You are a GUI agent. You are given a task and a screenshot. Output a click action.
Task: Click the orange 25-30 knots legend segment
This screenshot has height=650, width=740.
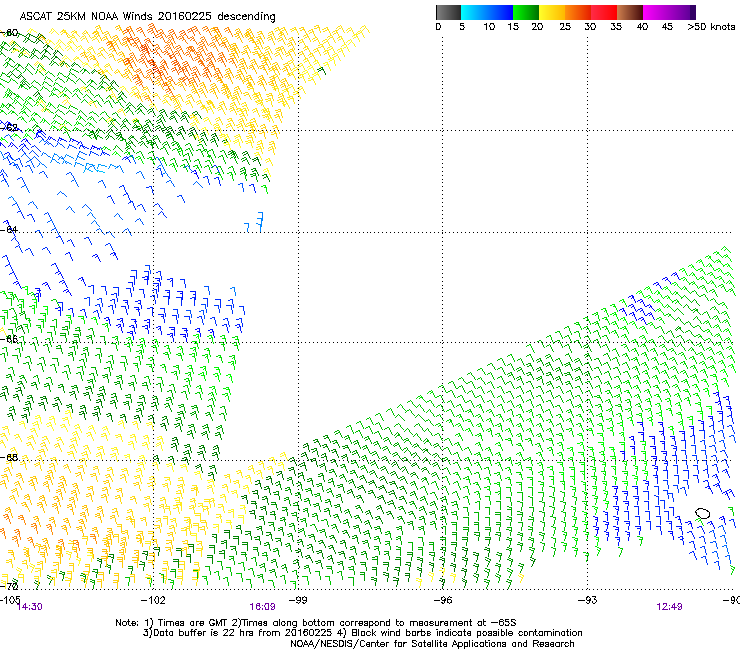578,12
